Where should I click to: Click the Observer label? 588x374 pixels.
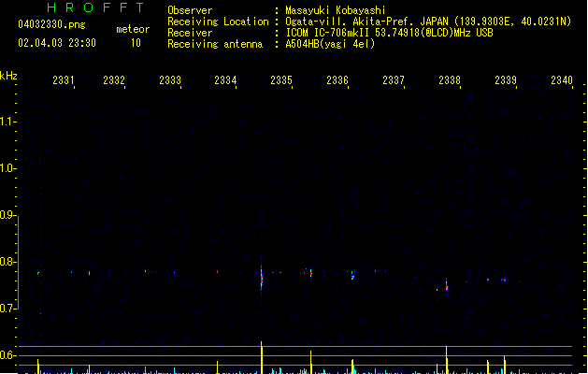[190, 10]
